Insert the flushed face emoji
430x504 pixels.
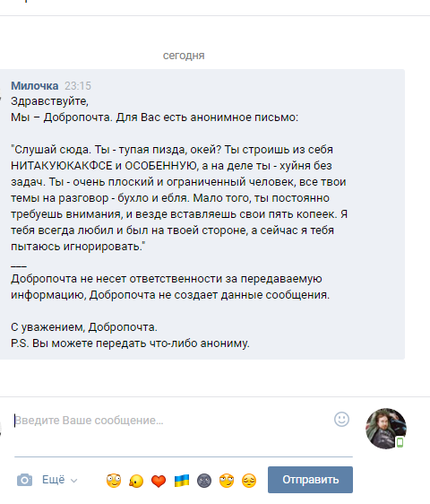(x=114, y=481)
